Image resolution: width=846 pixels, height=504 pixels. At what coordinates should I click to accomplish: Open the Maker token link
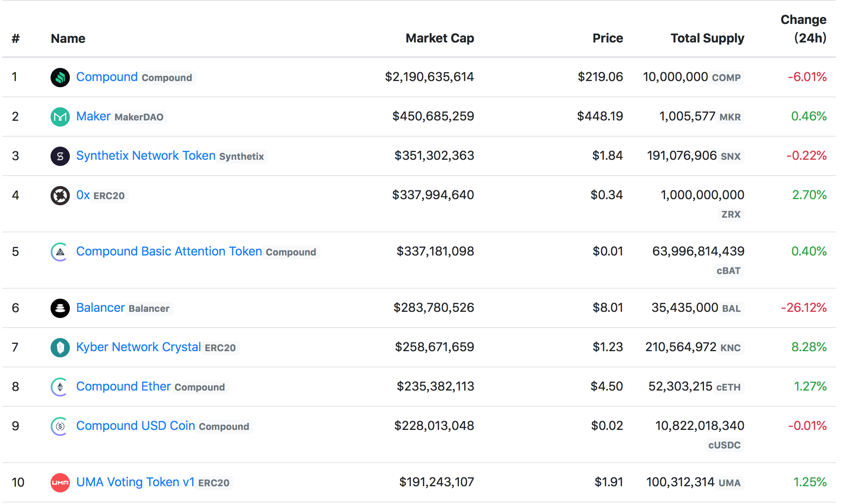[93, 116]
